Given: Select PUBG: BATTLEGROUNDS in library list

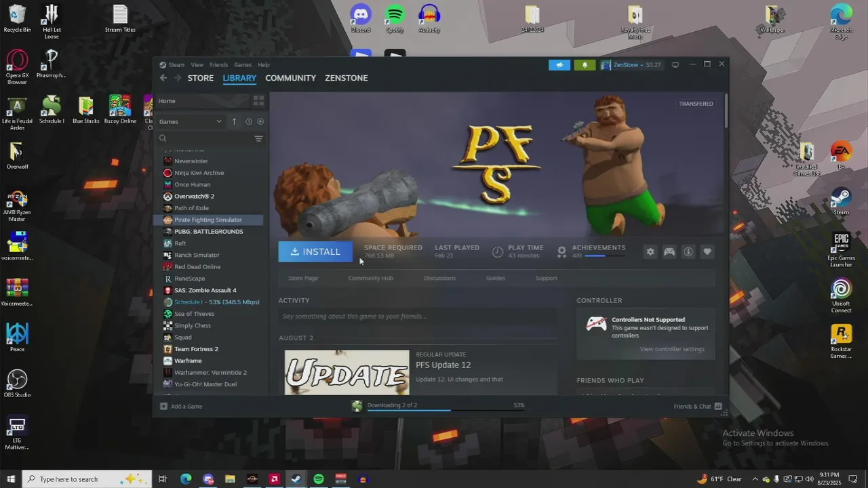Looking at the screenshot, I should pos(210,231).
